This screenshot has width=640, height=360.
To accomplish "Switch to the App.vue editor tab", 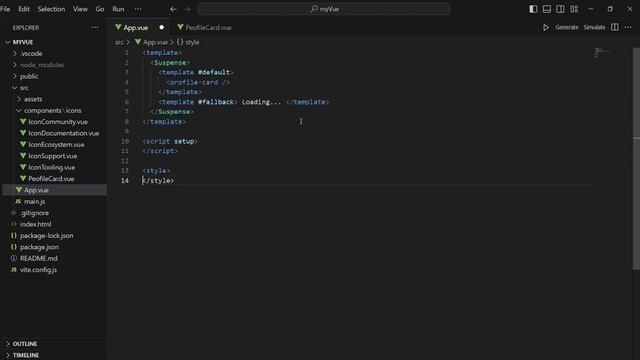I will 136,27.
